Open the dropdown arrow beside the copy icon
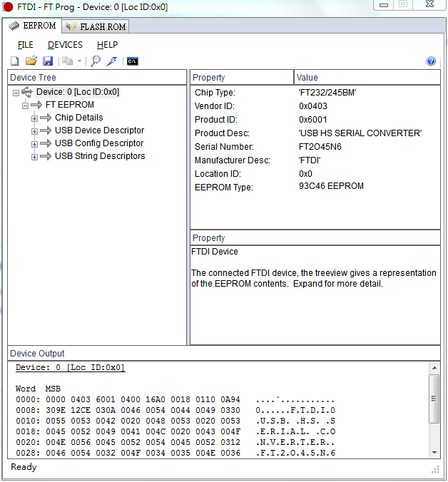448x482 pixels. click(79, 61)
